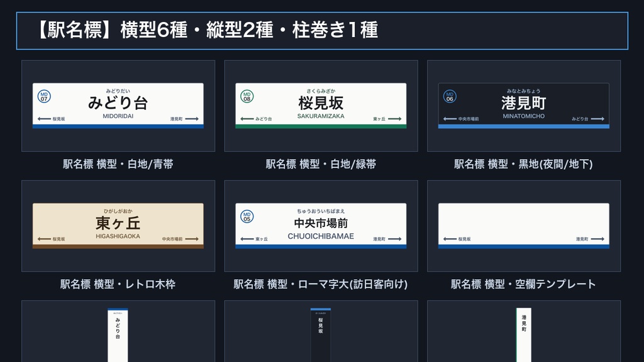Click the large みどり台 station name

[x=118, y=103]
